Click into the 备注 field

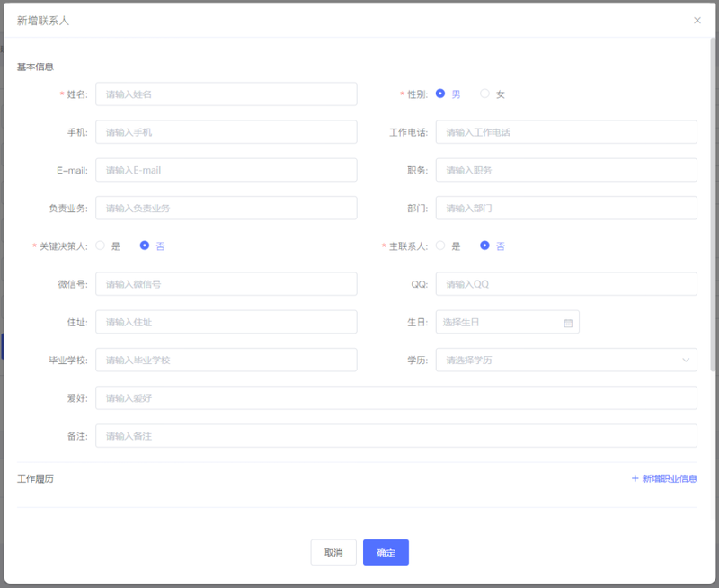coord(396,436)
